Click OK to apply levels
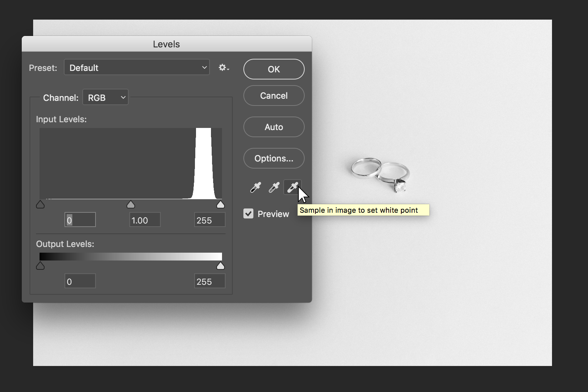This screenshot has height=392, width=588. click(x=274, y=69)
